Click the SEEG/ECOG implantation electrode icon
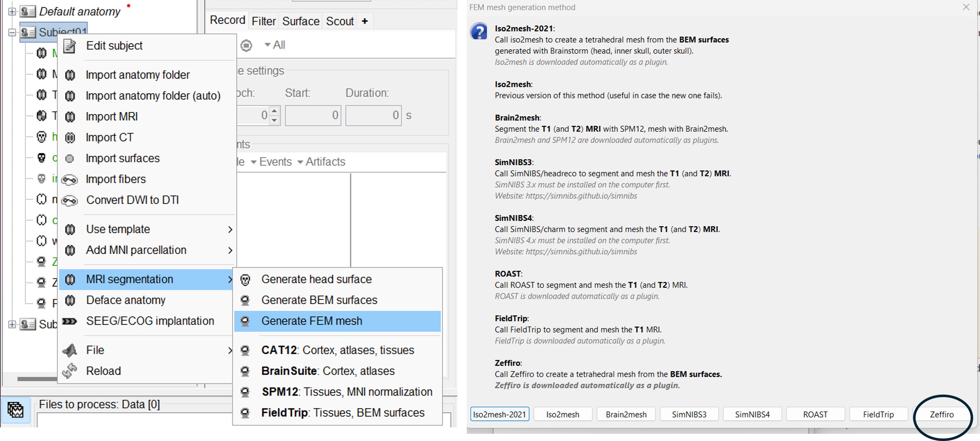 (x=69, y=321)
